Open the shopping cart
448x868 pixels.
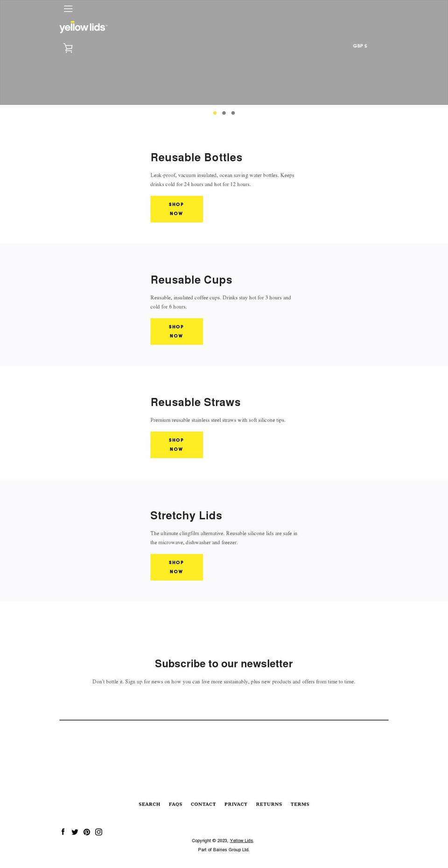click(68, 48)
